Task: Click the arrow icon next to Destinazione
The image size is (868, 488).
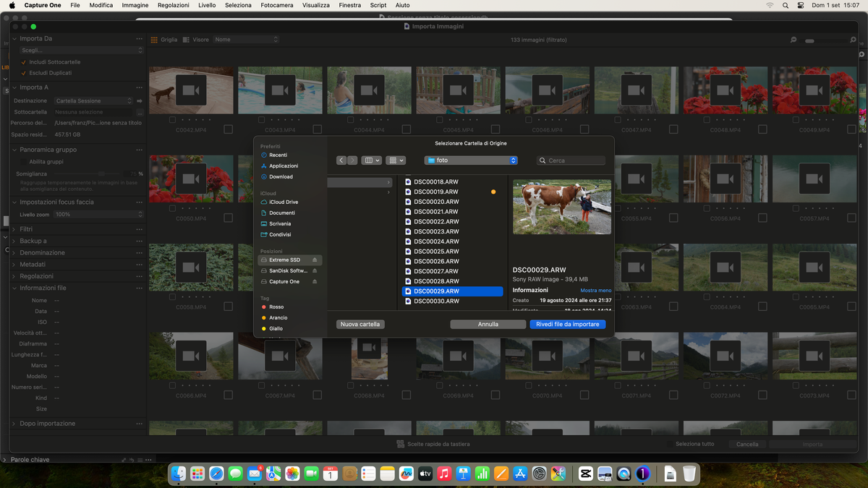Action: click(140, 101)
